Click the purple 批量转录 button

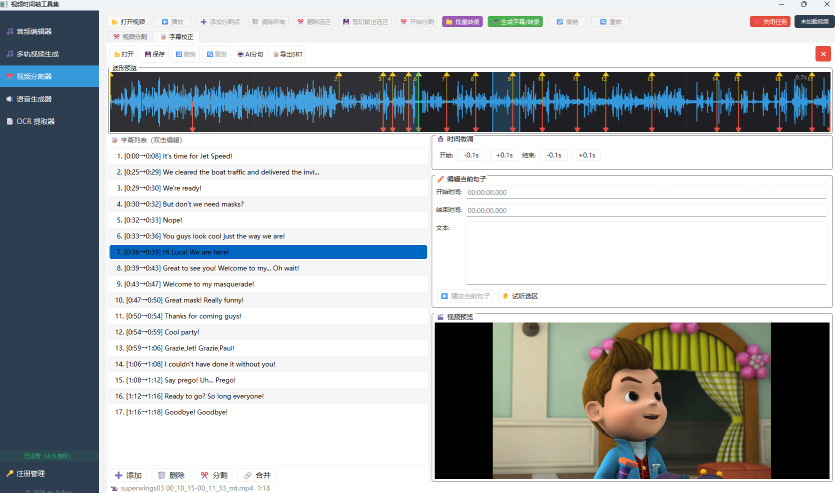(462, 22)
